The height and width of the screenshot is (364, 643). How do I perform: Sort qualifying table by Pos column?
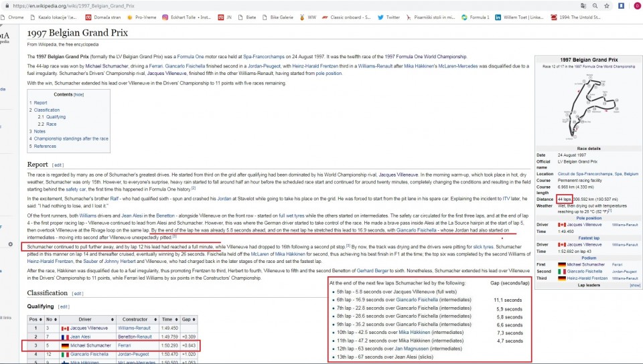coord(35,319)
